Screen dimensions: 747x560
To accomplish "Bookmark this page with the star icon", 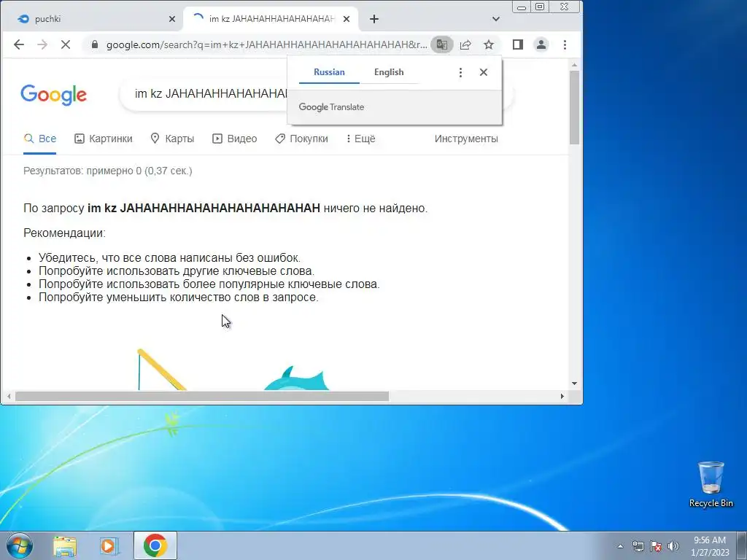I will (489, 44).
